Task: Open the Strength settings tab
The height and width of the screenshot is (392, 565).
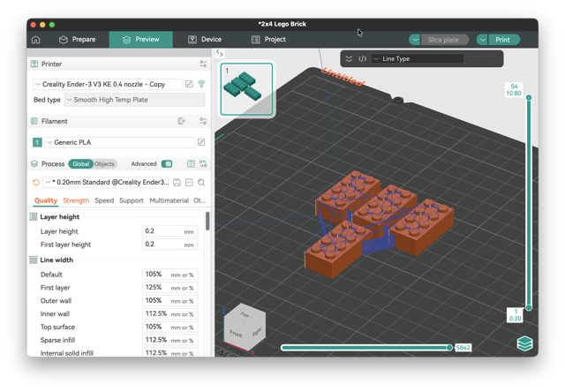Action: coord(76,200)
